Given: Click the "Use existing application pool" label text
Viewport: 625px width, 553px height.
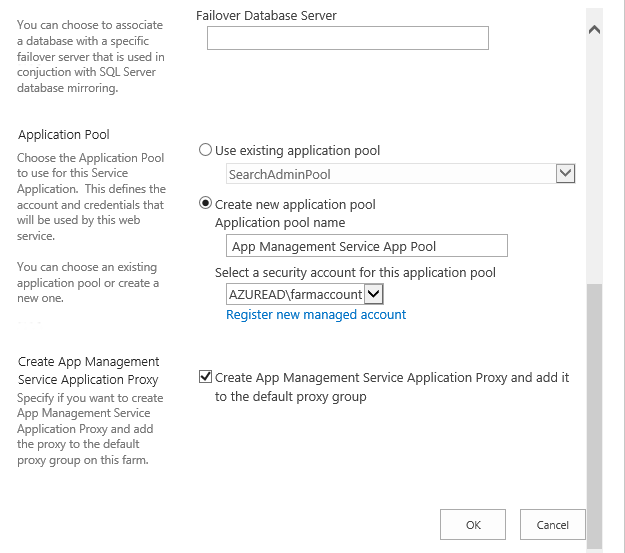Looking at the screenshot, I should [297, 151].
